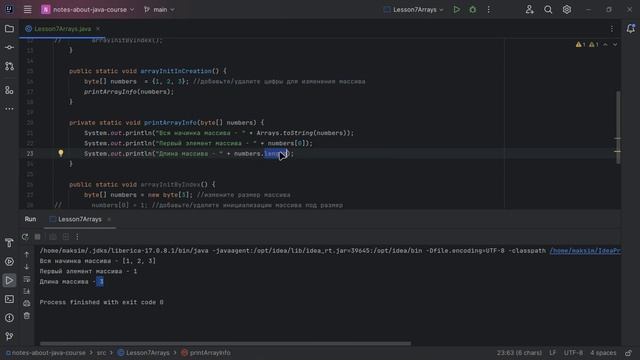The height and width of the screenshot is (360, 640).
Task: Open the Terminal tool window
Action: click(9, 299)
